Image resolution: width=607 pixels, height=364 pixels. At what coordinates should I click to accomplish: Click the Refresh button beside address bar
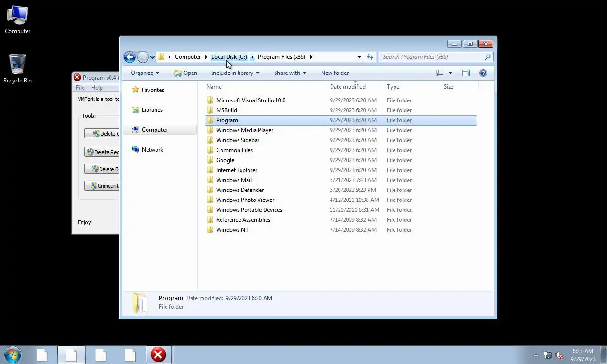click(x=370, y=57)
